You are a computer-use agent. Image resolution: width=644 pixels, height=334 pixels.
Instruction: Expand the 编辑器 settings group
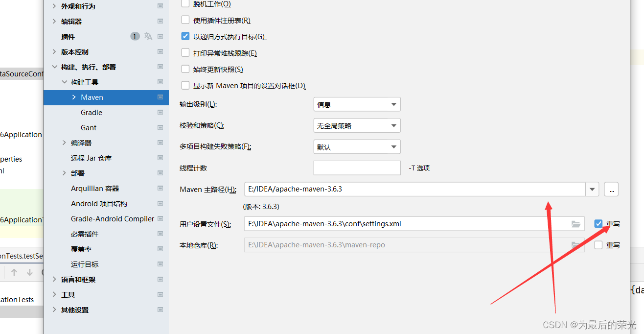54,22
